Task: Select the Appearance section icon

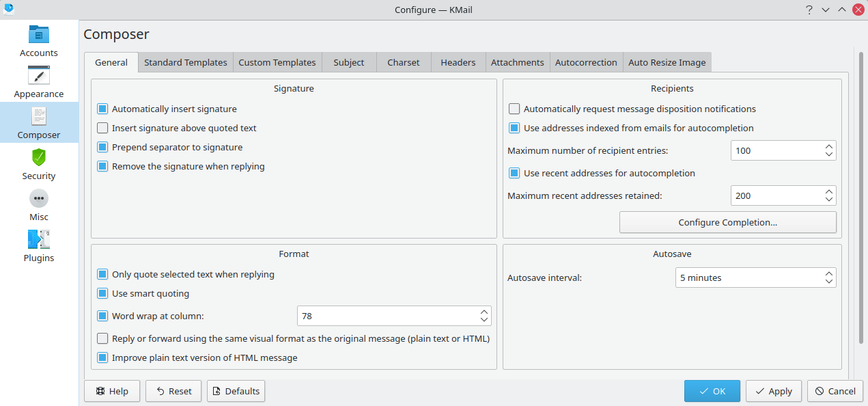Action: 38,82
